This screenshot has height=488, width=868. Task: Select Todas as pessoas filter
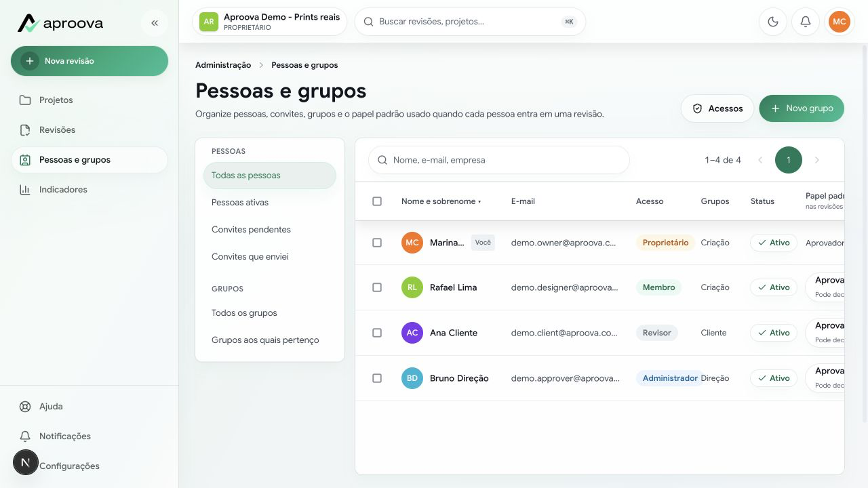(270, 176)
